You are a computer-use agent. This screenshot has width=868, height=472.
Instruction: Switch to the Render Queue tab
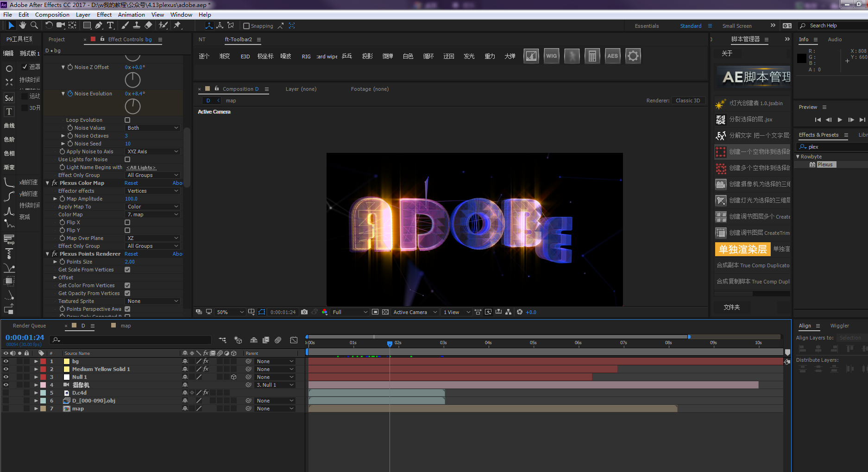tap(29, 326)
